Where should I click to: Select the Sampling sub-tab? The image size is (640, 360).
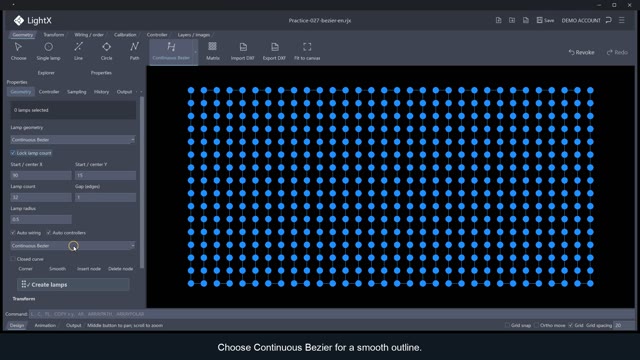point(77,92)
